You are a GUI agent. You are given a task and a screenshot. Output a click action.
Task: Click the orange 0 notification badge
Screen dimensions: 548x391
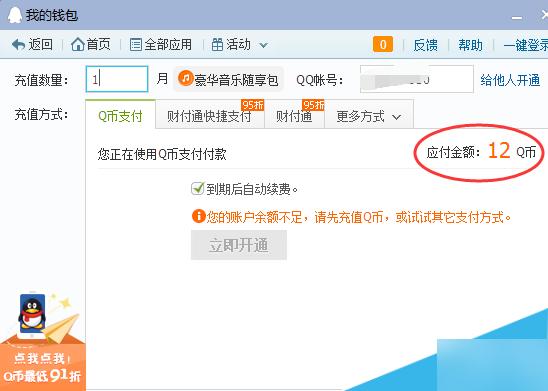383,45
